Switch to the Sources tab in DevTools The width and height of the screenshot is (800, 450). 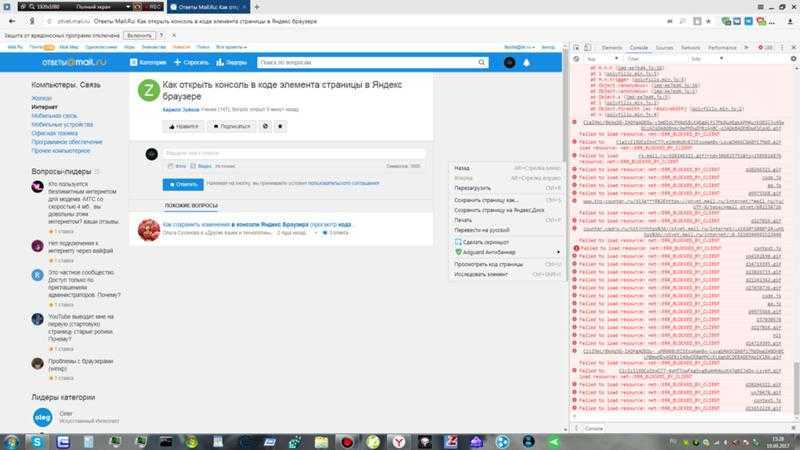pyautogui.click(x=664, y=47)
